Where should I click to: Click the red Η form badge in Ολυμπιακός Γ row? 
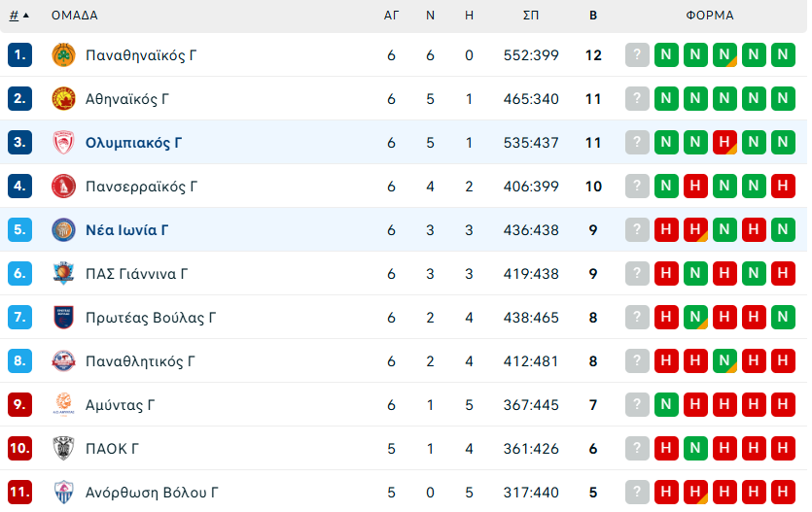724,143
